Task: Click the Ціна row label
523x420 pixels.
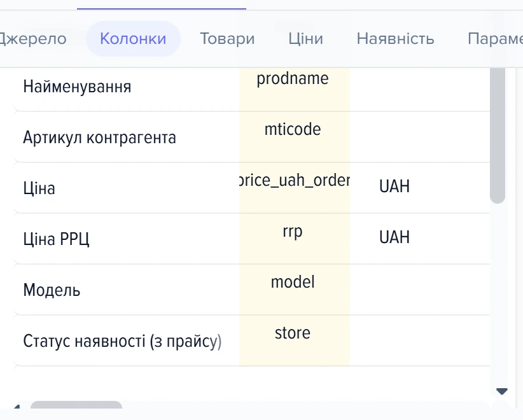Action: pyautogui.click(x=39, y=188)
